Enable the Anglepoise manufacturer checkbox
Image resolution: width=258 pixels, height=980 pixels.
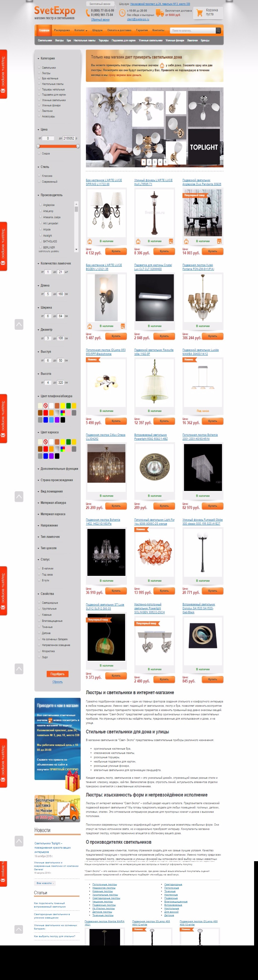pos(40,205)
